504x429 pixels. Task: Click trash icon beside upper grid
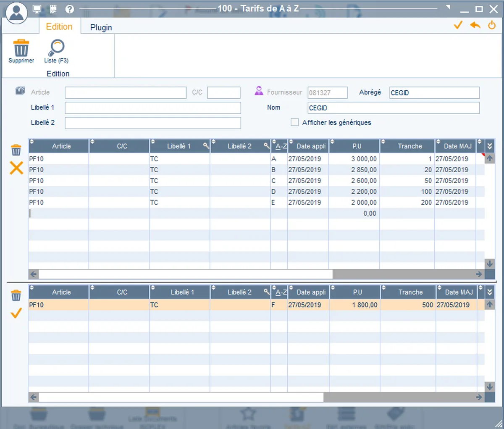point(16,150)
